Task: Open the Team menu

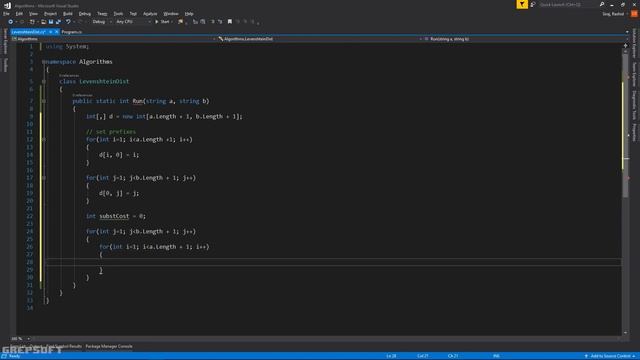Action: point(102,13)
